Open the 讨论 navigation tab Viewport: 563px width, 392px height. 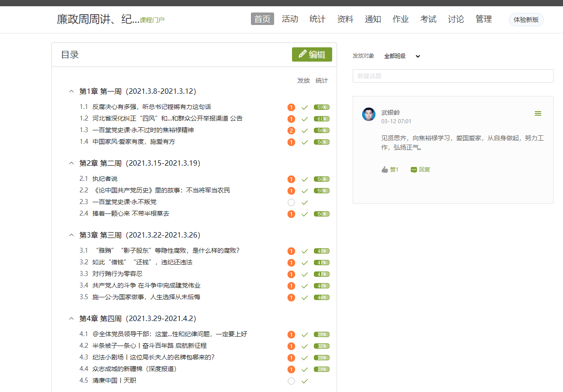click(x=456, y=19)
